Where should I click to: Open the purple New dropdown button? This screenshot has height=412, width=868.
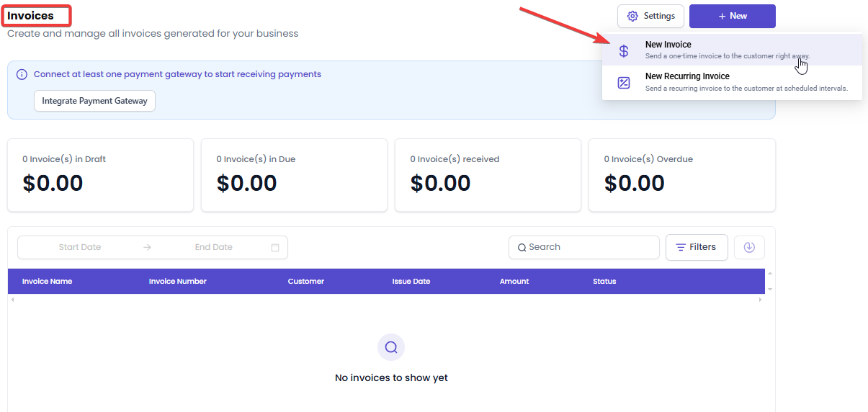[733, 16]
